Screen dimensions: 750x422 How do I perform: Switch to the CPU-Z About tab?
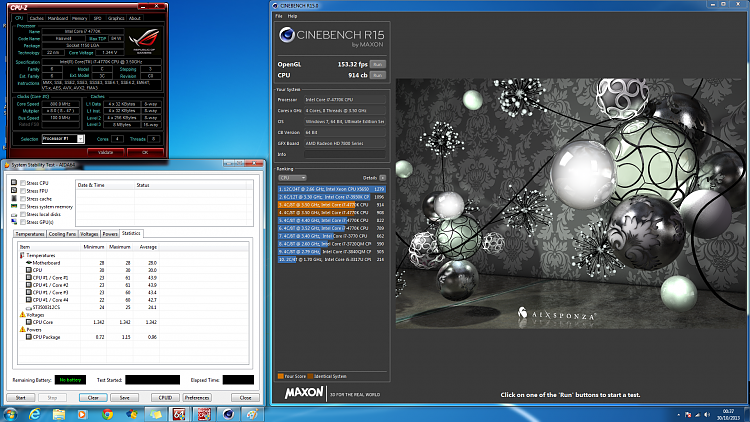point(135,18)
